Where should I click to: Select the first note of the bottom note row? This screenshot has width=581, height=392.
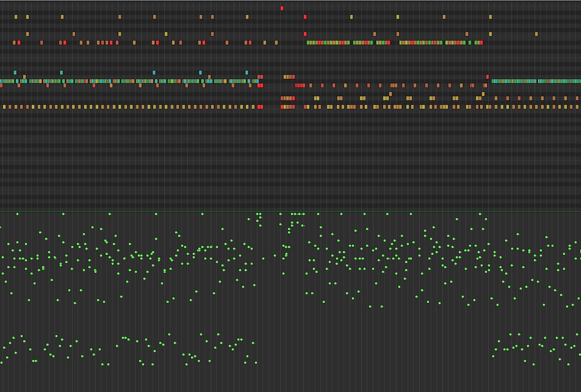[4, 107]
